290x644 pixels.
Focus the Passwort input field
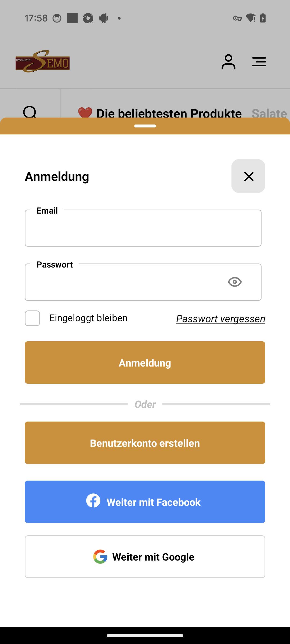(x=143, y=282)
